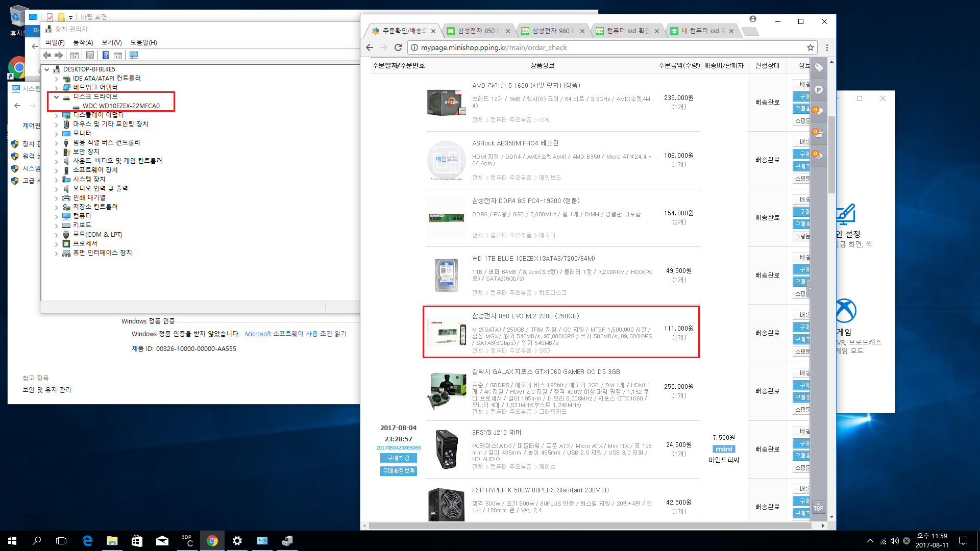This screenshot has height=551, width=980.
Task: Click the price tag icon in shop sidebar
Action: click(819, 68)
